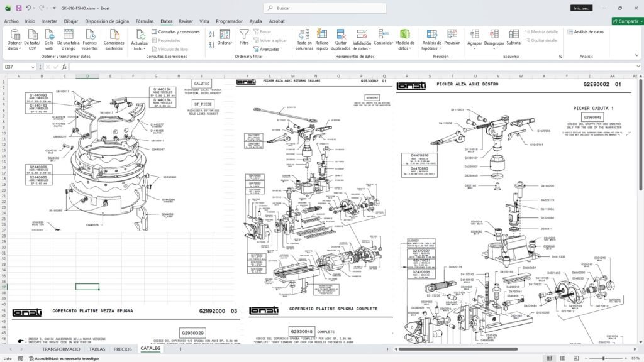Click the Compartir button
This screenshot has width=644, height=362.
click(627, 21)
